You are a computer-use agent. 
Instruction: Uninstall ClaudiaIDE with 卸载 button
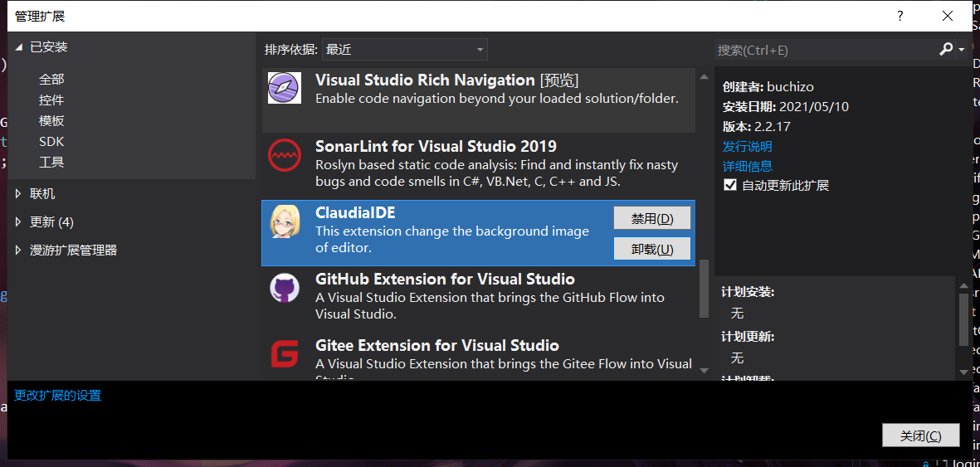coord(652,249)
